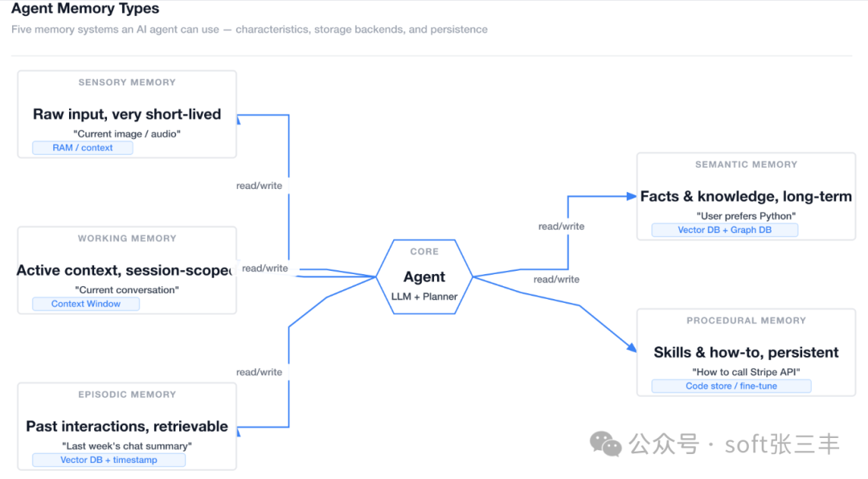Select the Episodic Memory card
The image size is (868, 479).
[x=127, y=426]
